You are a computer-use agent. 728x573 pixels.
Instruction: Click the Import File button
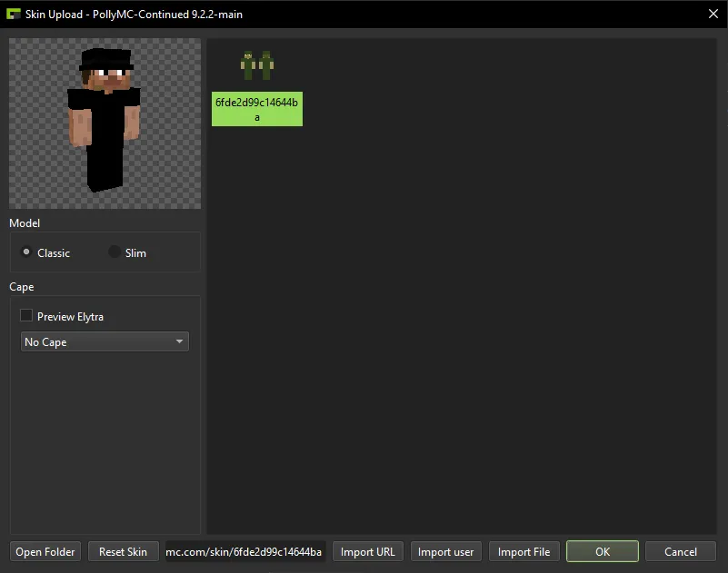[524, 551]
